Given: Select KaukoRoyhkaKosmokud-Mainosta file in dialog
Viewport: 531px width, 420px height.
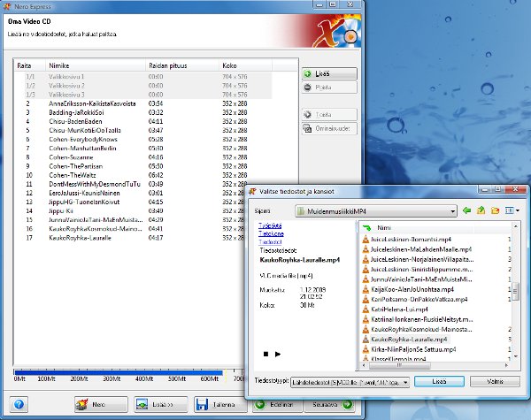Looking at the screenshot, I should click(x=421, y=329).
